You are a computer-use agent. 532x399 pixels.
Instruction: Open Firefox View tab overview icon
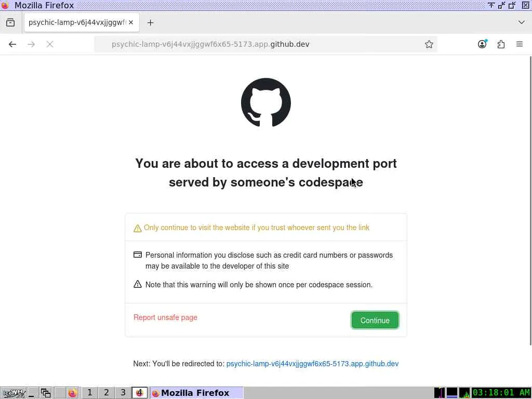[10, 22]
